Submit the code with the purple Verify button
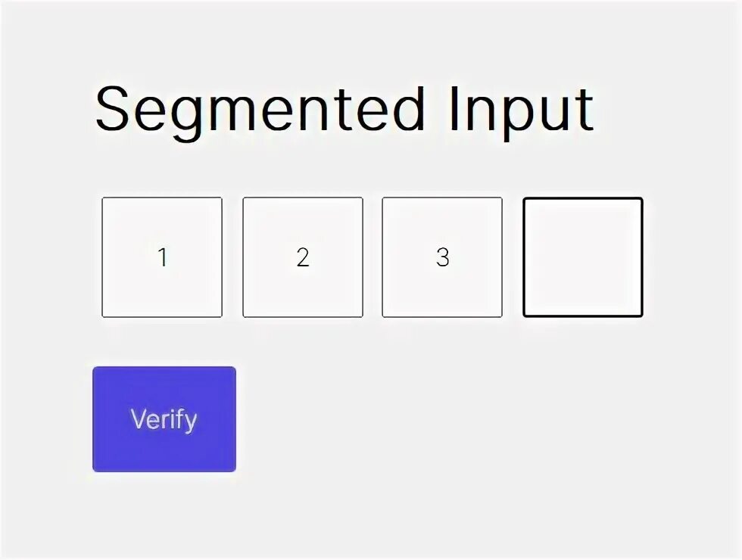Image resolution: width=742 pixels, height=560 pixels. point(164,419)
